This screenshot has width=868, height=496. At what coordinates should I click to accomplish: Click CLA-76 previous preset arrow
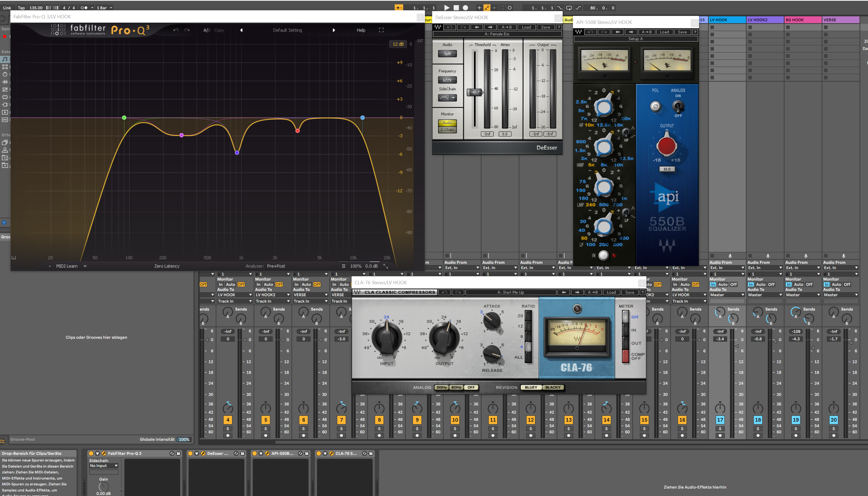(564, 292)
